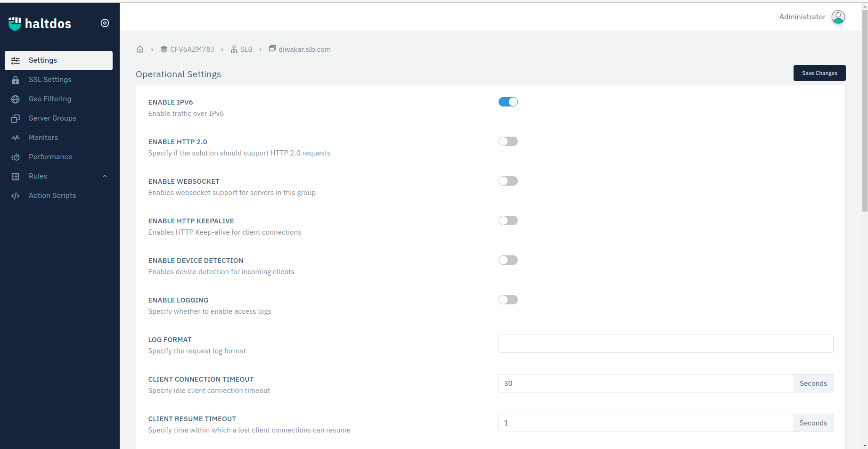
Task: Collapse the Rules menu chevron
Action: pyautogui.click(x=105, y=176)
